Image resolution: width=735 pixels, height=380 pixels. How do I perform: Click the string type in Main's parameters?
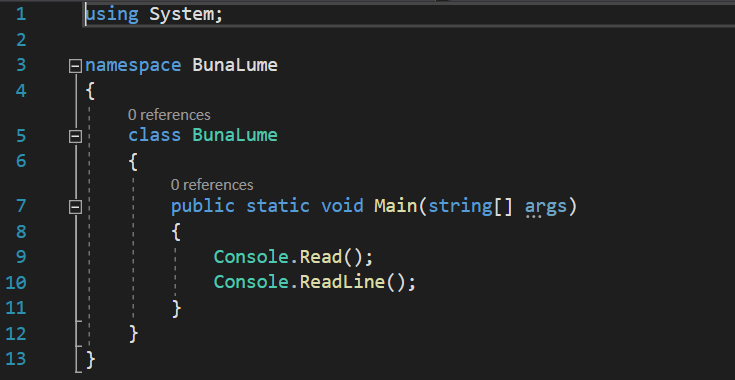pos(460,207)
